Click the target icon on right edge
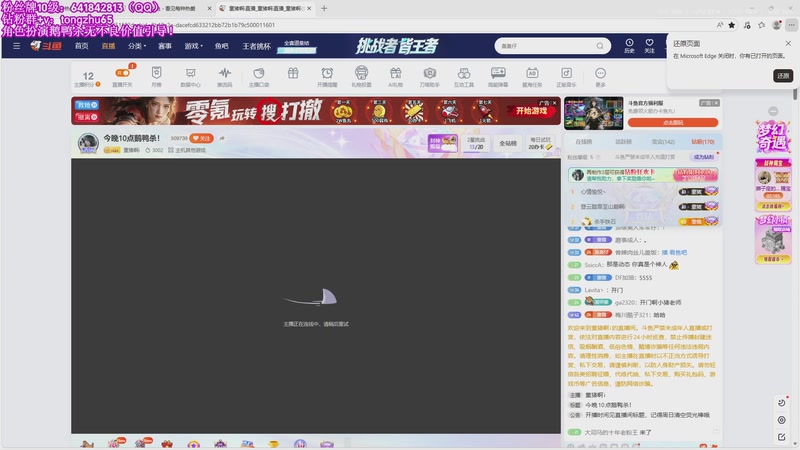Viewport: 800px width, 450px height. pos(781,420)
